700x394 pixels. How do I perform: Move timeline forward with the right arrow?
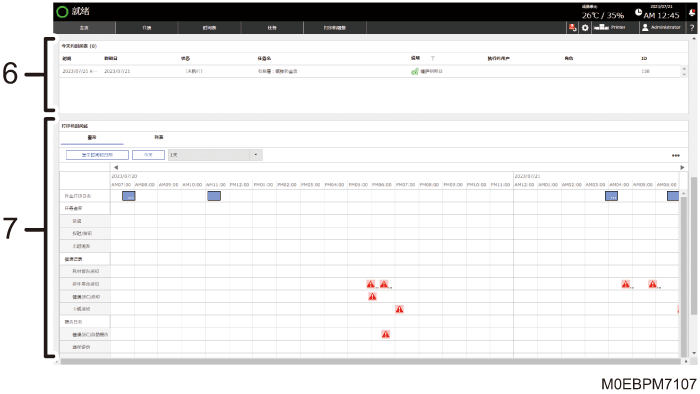point(682,167)
